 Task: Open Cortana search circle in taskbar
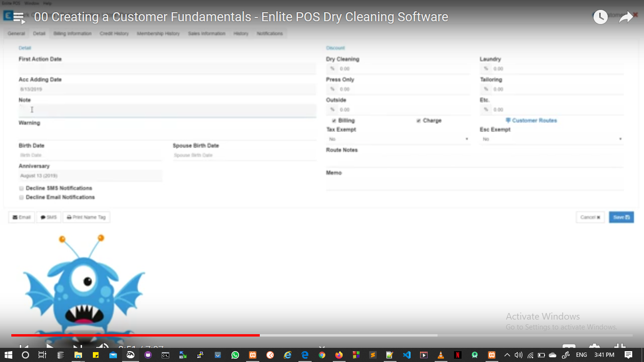(x=25, y=355)
